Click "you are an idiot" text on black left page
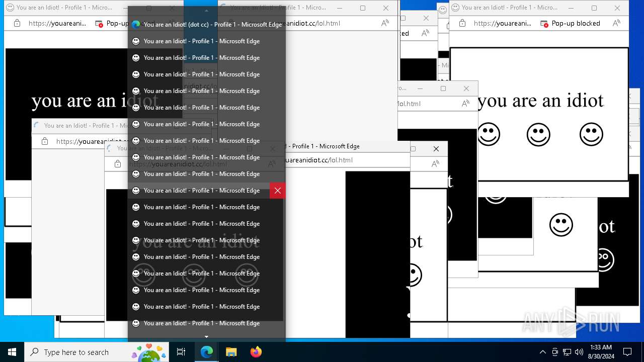Image resolution: width=644 pixels, height=362 pixels. tap(95, 101)
